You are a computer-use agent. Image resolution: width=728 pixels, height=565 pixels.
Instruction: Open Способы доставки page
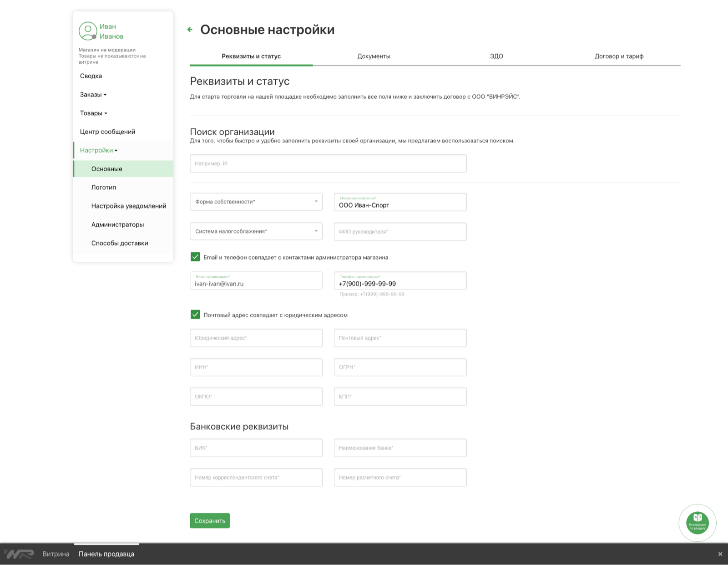120,243
